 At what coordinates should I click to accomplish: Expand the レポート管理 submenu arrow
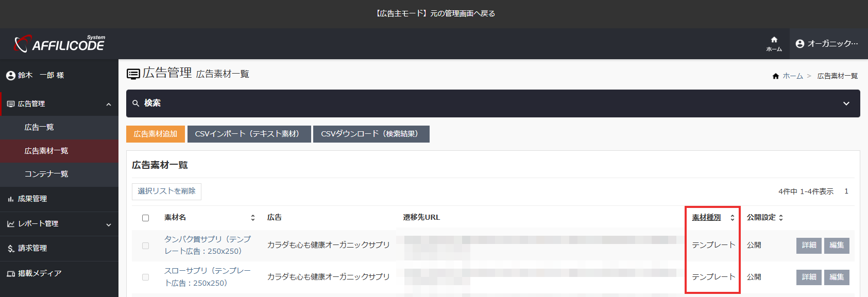pyautogui.click(x=109, y=224)
